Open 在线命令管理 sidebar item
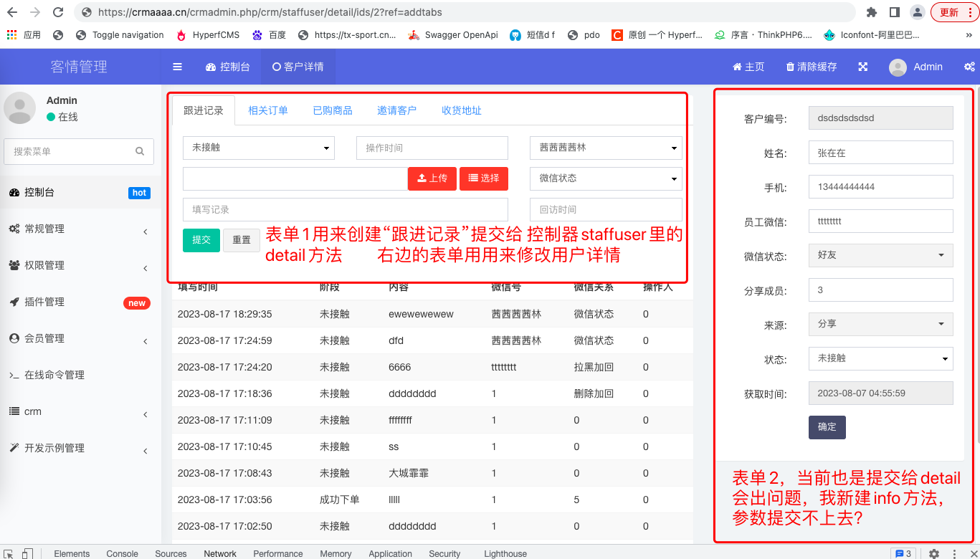This screenshot has height=559, width=980. coord(80,375)
